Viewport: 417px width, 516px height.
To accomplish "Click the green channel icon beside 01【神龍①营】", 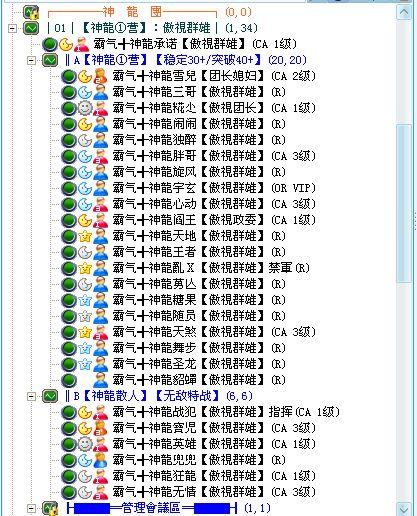I will pos(31,28).
